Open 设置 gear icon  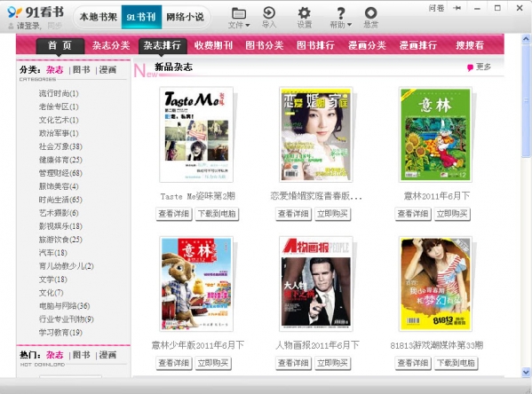point(304,13)
